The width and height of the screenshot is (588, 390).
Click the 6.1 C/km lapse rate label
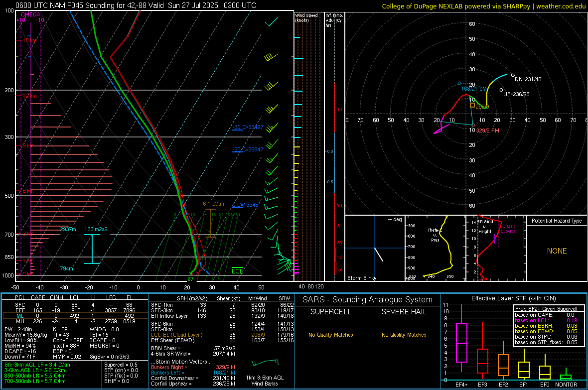pyautogui.click(x=213, y=204)
